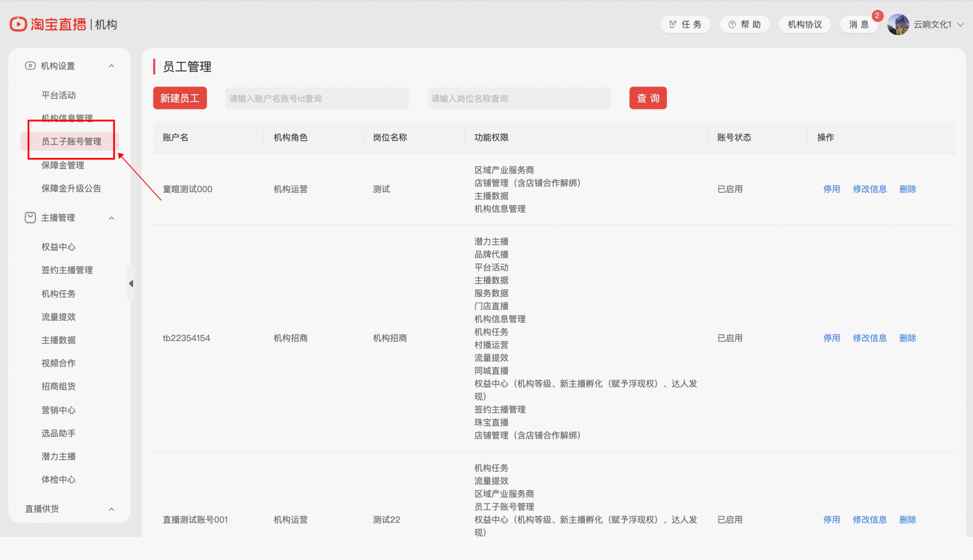The height and width of the screenshot is (560, 973).
Task: Open 机构信息管理 in the sidebar
Action: pos(67,118)
